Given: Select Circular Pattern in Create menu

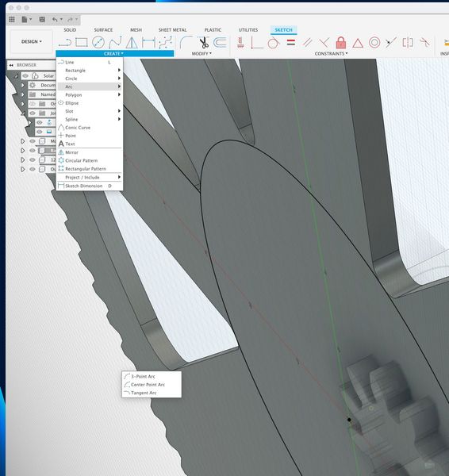Looking at the screenshot, I should pyautogui.click(x=82, y=160).
